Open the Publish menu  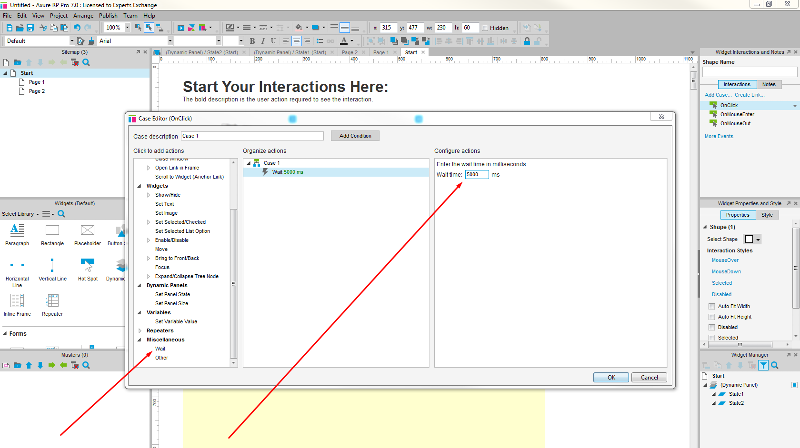[108, 16]
